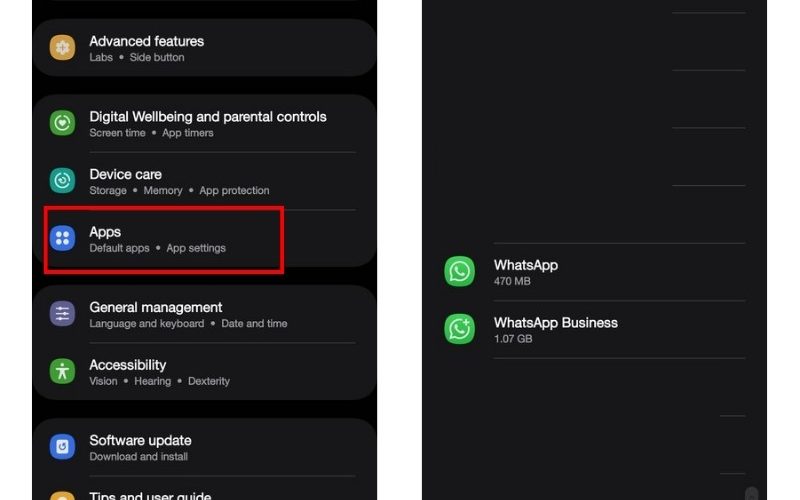
Task: Open General management settings
Action: [x=204, y=314]
